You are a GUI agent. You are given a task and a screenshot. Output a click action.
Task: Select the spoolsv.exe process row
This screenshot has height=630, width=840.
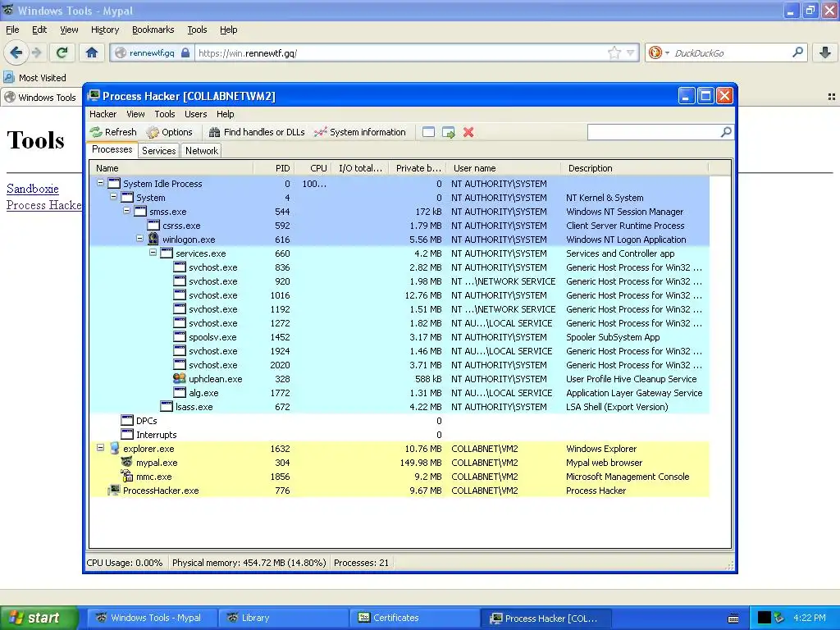pyautogui.click(x=399, y=337)
